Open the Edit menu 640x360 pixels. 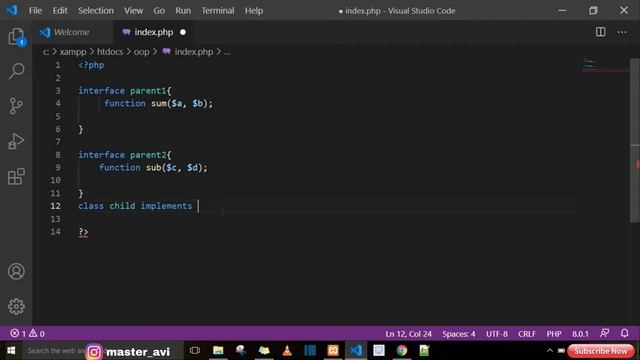coord(60,11)
